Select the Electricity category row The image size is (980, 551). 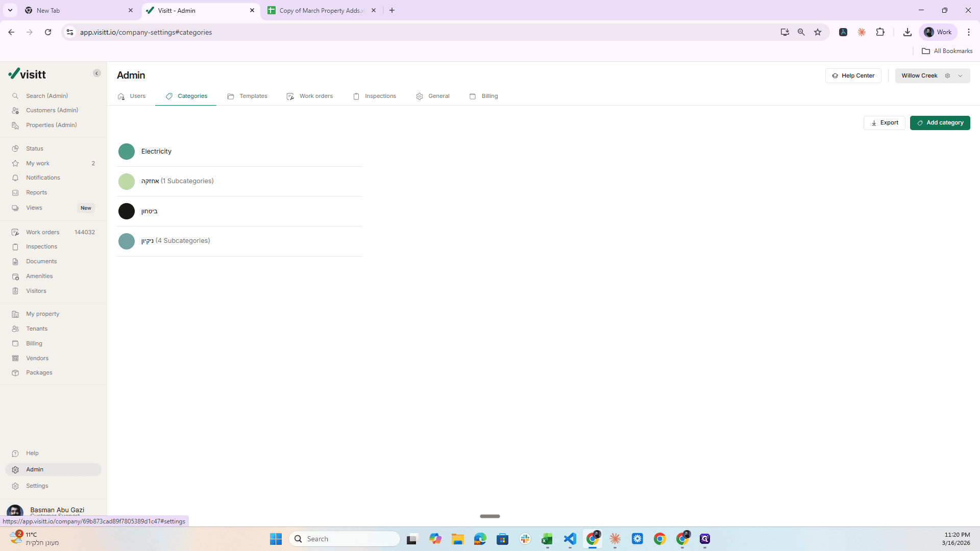click(239, 152)
